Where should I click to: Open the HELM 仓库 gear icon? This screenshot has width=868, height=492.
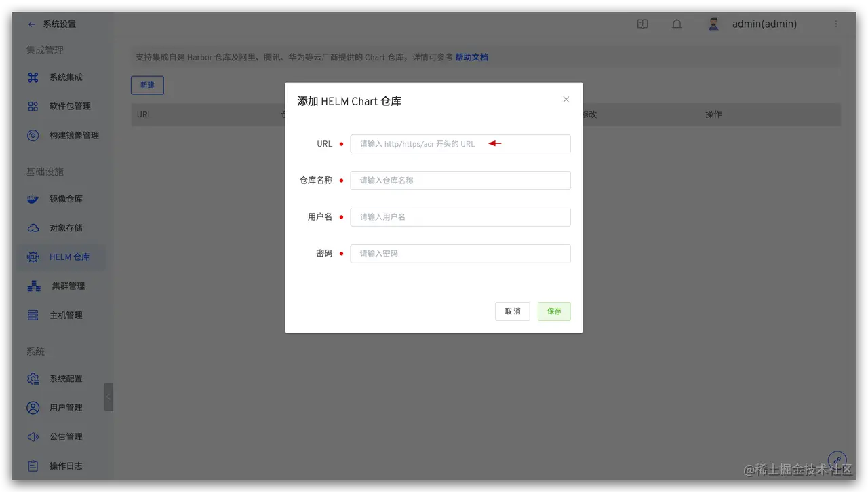[33, 257]
